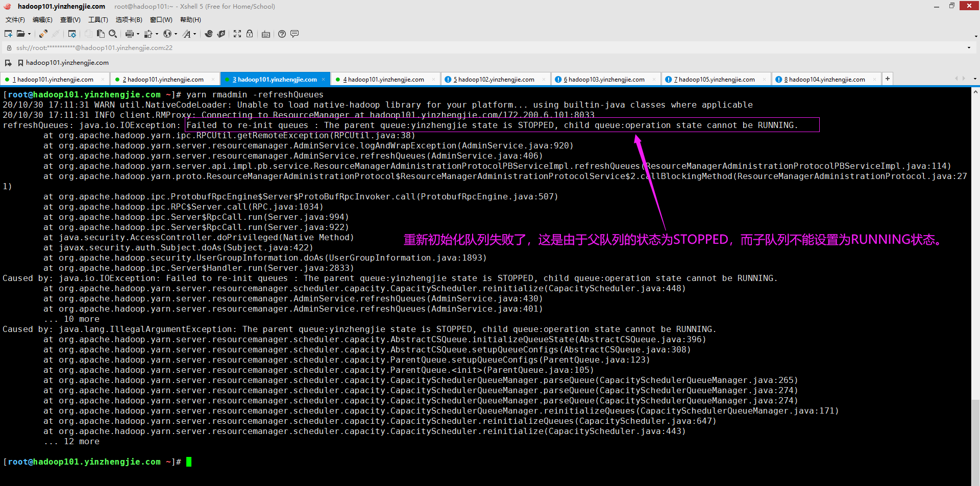
Task: Switch to tab 5 hadoop102.yinzhengjie.com
Action: coord(494,80)
